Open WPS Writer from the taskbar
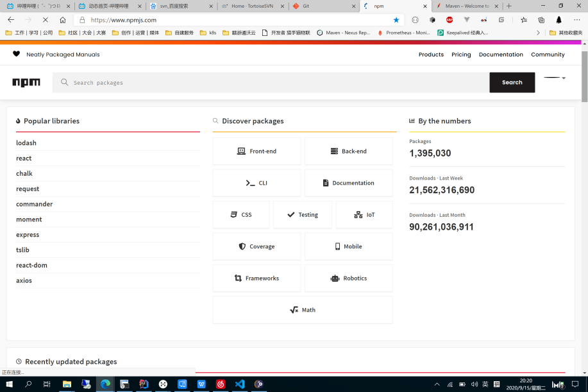588x392 pixels. click(201, 384)
